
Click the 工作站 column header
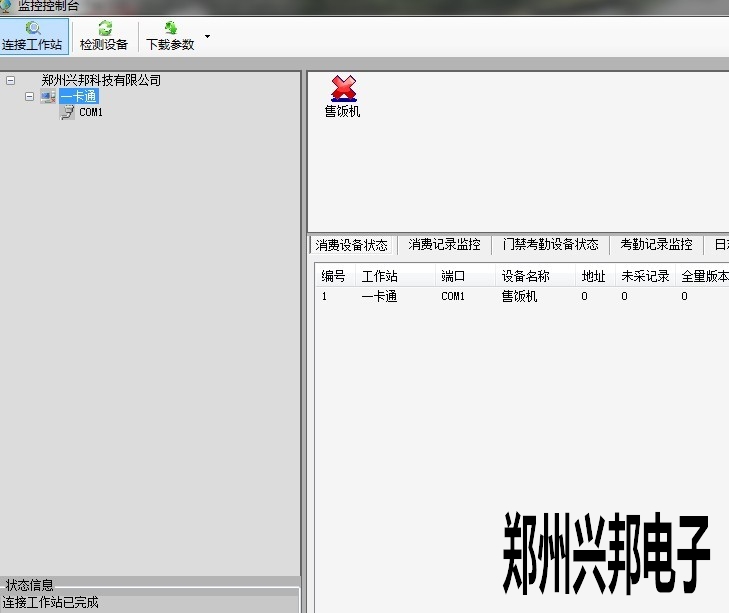(395, 276)
